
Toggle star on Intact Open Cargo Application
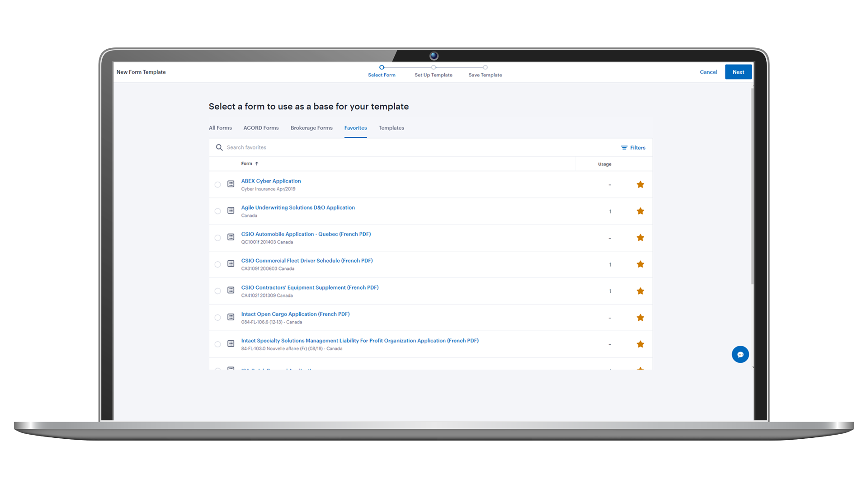coord(640,318)
